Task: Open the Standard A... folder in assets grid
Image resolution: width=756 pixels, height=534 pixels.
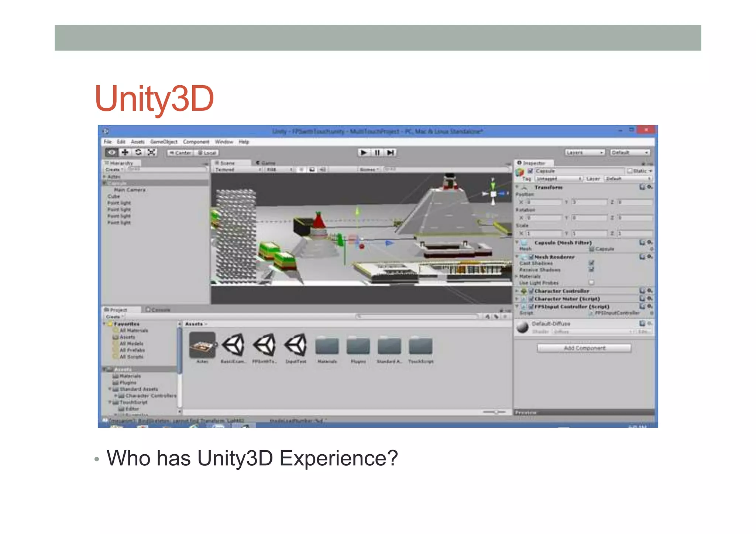Action: [x=389, y=345]
